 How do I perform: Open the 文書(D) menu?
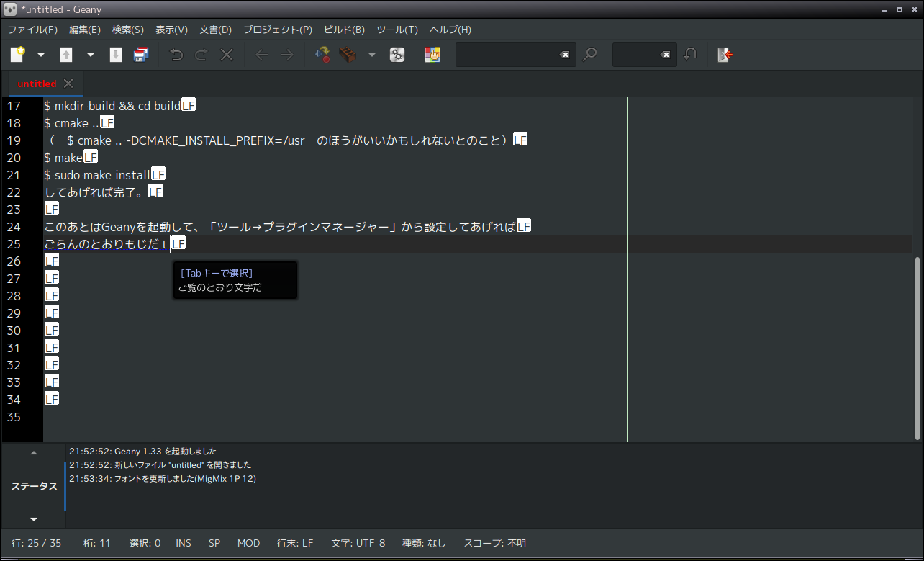click(x=216, y=30)
